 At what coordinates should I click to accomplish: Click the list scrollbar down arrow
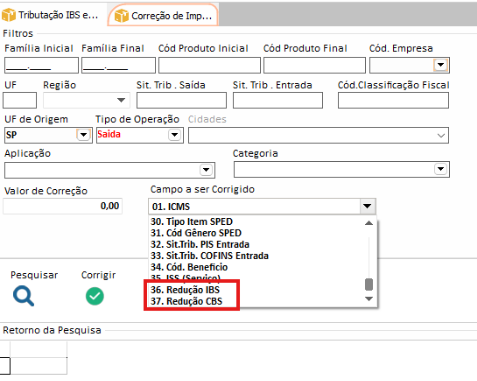point(369,299)
